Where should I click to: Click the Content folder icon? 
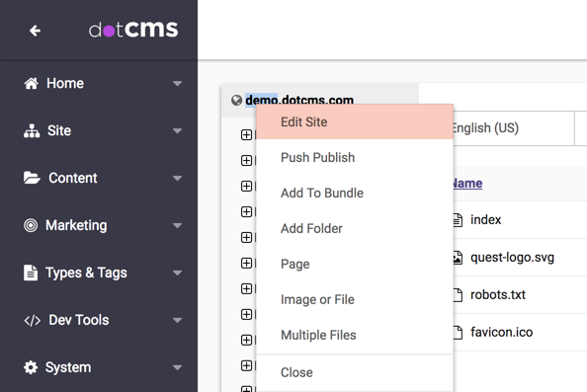pyautogui.click(x=32, y=178)
